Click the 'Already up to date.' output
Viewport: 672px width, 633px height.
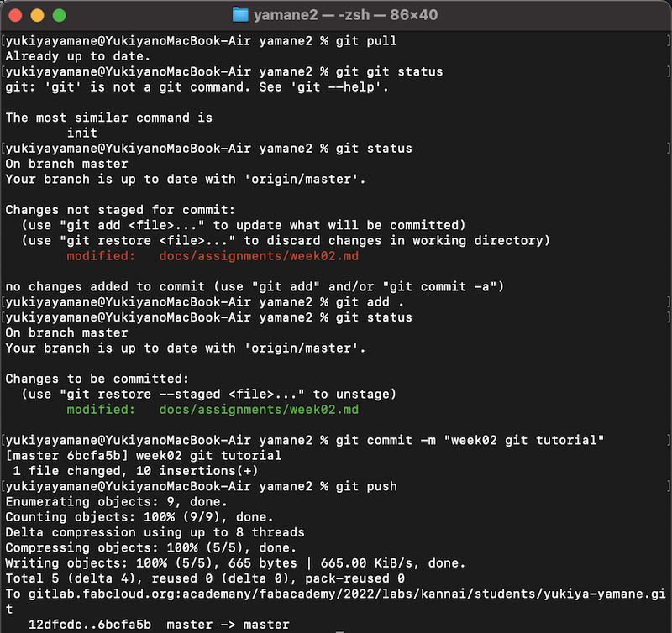(77, 56)
